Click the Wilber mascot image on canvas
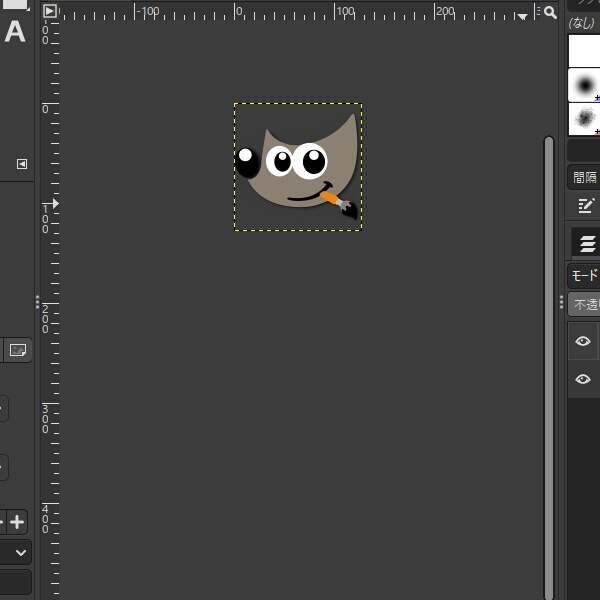 [x=297, y=167]
